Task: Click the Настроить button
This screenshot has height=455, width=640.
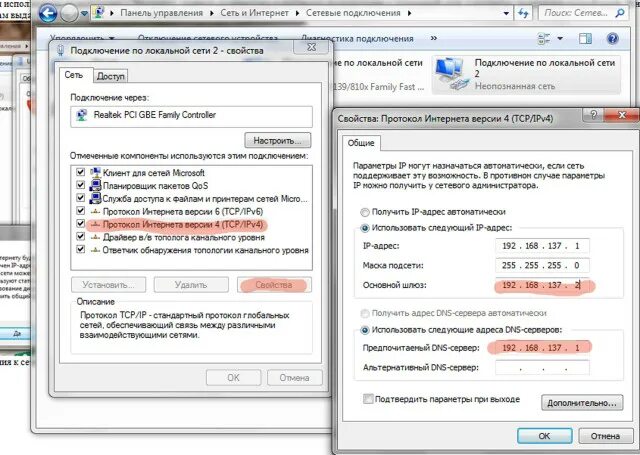Action: click(278, 140)
